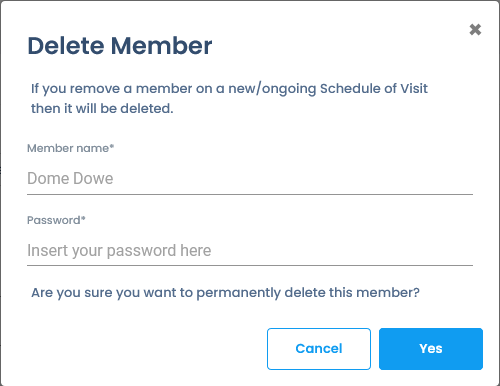Viewport: 500px width, 386px height.
Task: Focus the Password input field
Action: point(250,251)
